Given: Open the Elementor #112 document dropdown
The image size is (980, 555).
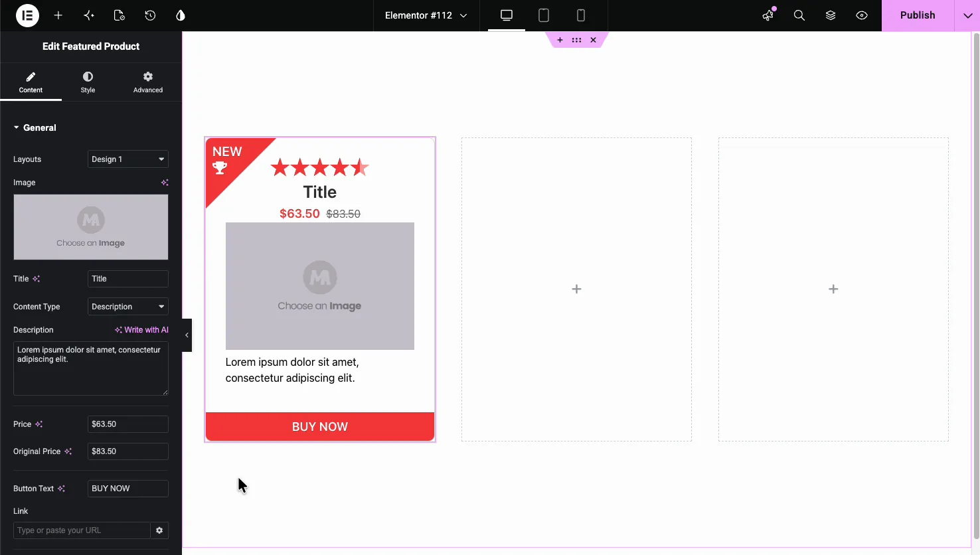Looking at the screenshot, I should pyautogui.click(x=426, y=15).
